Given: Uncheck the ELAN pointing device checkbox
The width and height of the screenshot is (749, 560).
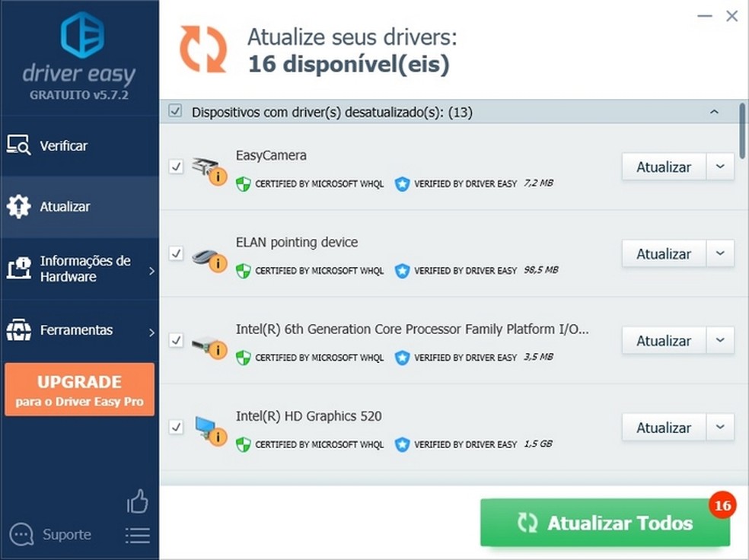Looking at the screenshot, I should click(176, 253).
